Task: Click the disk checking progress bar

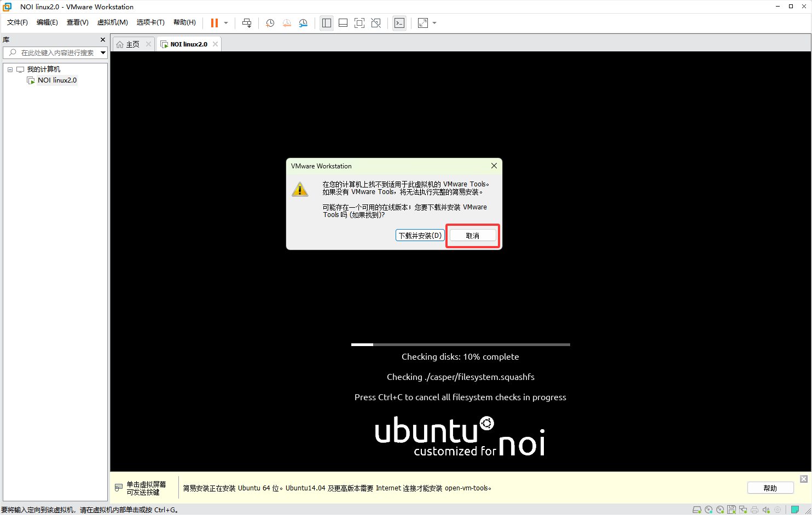Action: 461,344
